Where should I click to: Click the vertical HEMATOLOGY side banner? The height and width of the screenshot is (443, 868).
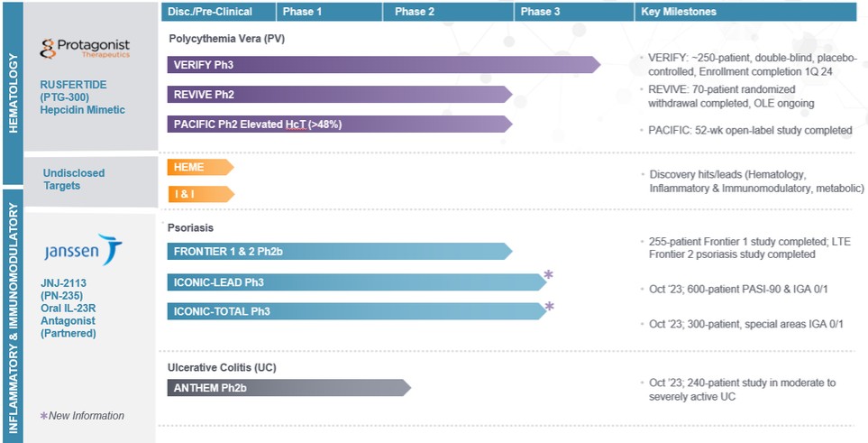click(13, 93)
